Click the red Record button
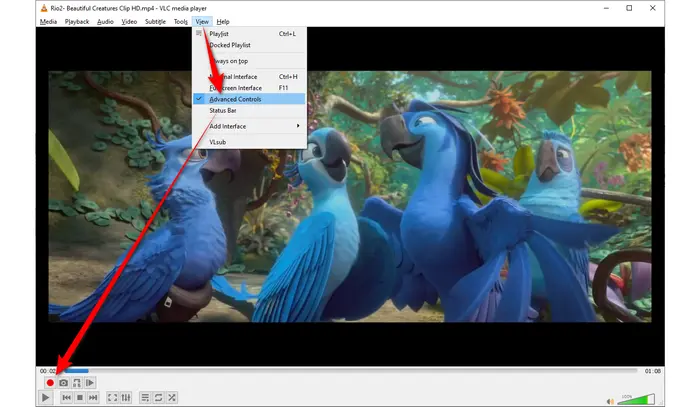700x407 pixels. pyautogui.click(x=50, y=383)
